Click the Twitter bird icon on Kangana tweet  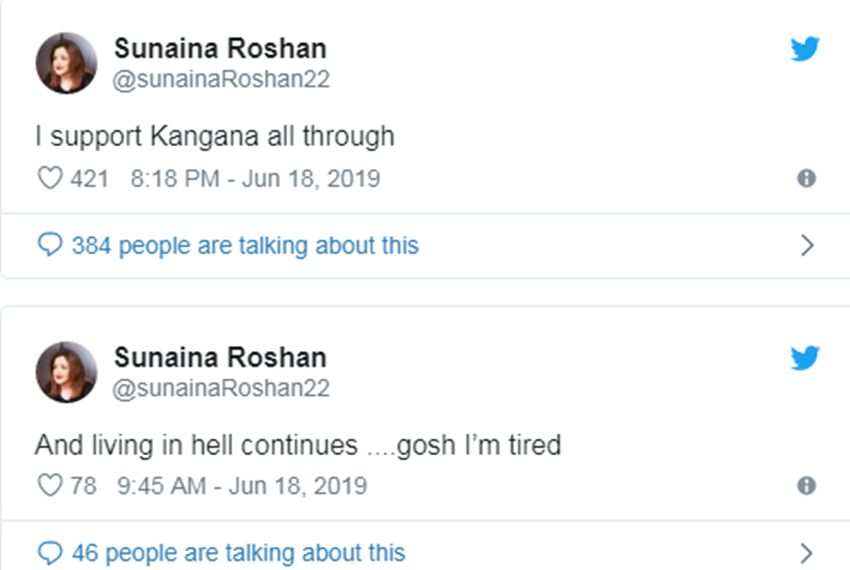pyautogui.click(x=805, y=49)
